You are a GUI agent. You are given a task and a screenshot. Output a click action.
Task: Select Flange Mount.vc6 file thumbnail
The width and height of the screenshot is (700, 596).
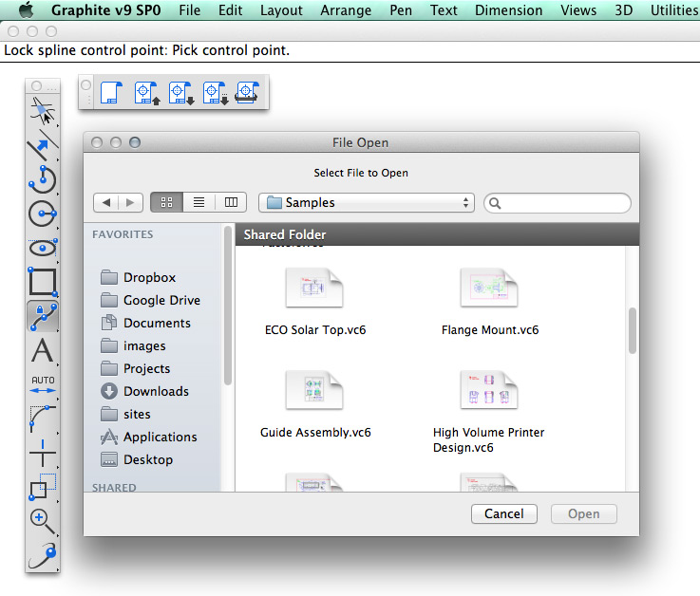coord(489,289)
